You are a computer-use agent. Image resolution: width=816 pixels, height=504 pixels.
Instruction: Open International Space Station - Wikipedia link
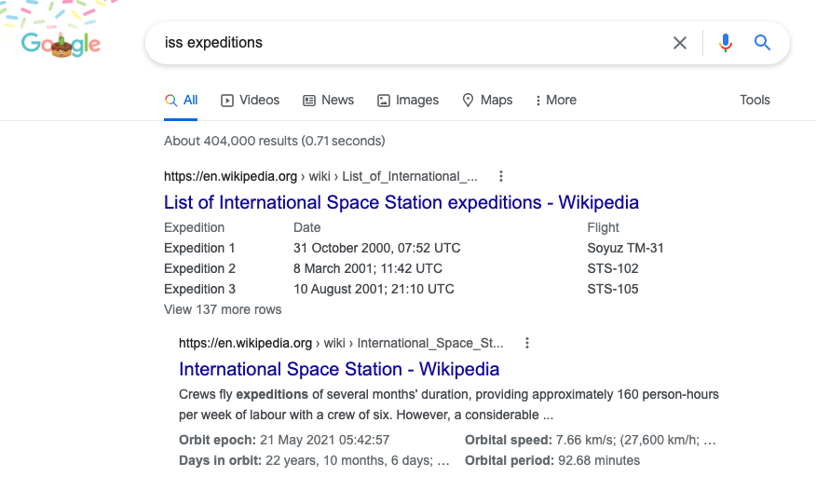(x=339, y=369)
